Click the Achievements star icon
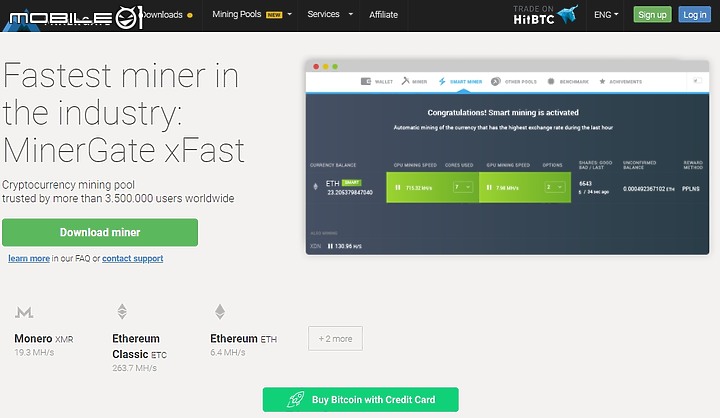Viewport: 720px width, 418px height. point(602,81)
